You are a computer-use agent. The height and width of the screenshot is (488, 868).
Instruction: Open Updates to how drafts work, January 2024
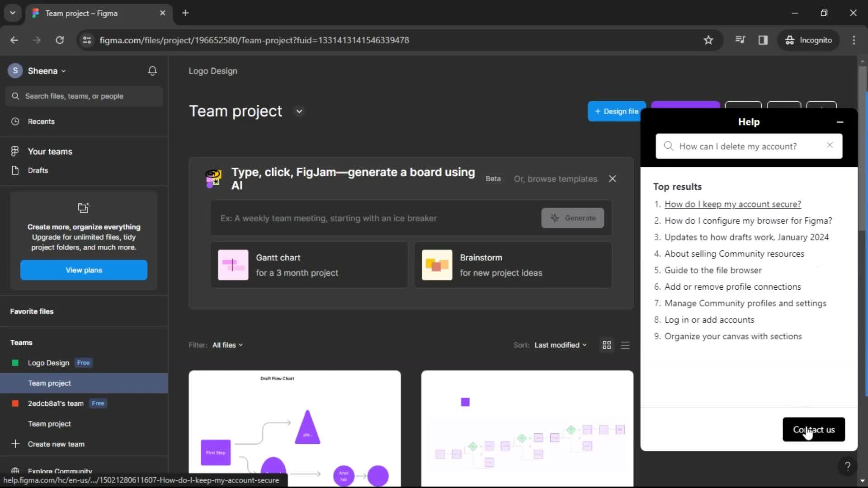pyautogui.click(x=746, y=237)
